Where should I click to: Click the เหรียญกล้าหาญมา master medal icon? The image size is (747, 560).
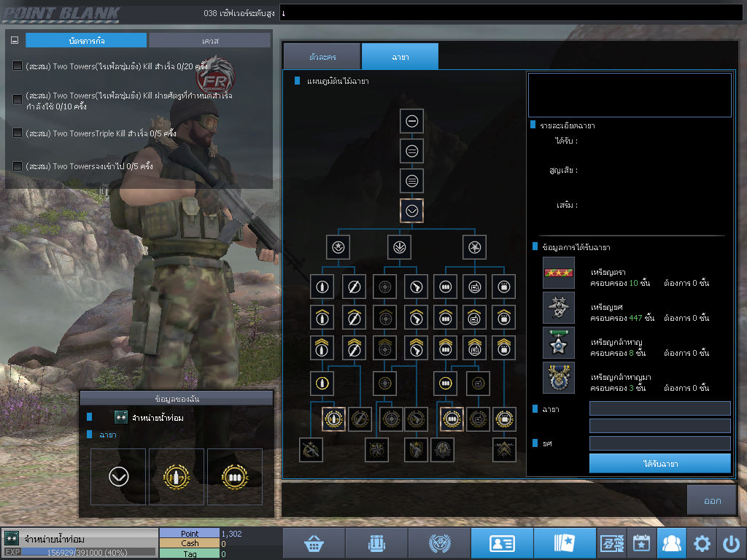point(558,378)
